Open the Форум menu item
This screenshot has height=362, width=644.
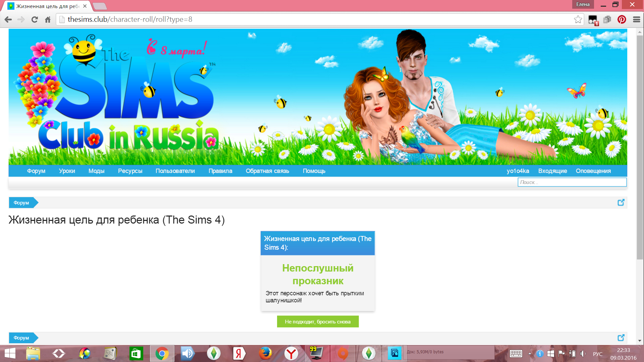click(36, 171)
